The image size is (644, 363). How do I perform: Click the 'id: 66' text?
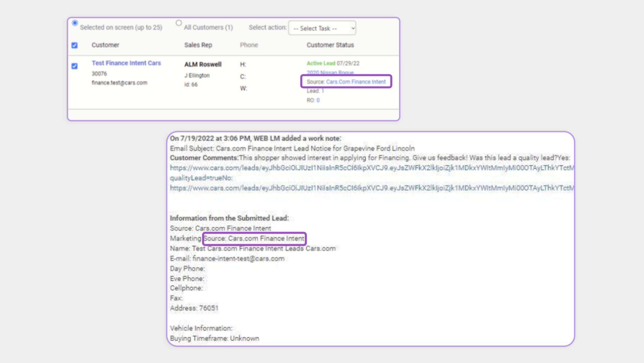point(191,84)
